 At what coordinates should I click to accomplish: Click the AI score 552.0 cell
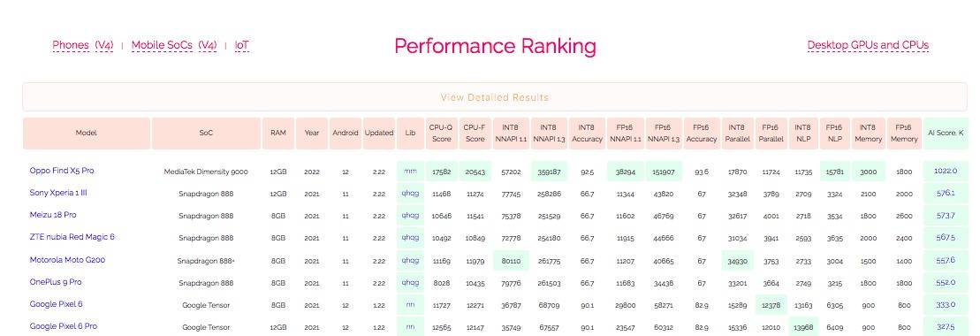(x=945, y=282)
